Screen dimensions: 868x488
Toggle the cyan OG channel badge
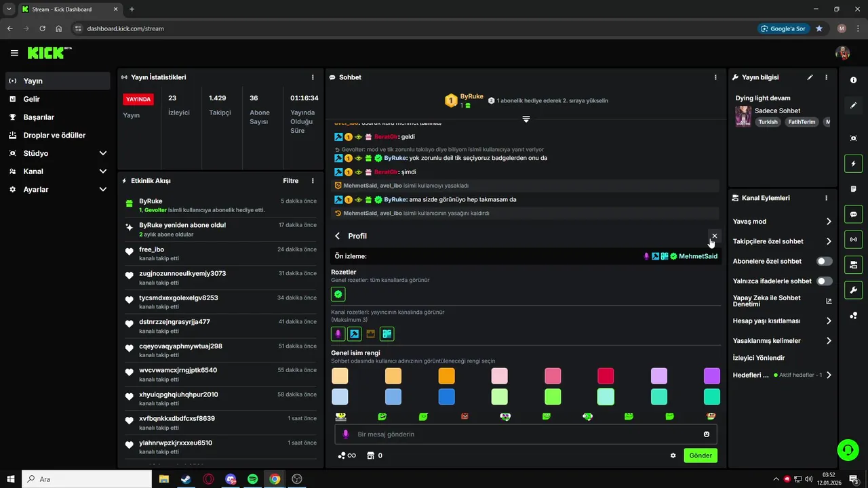387,333
